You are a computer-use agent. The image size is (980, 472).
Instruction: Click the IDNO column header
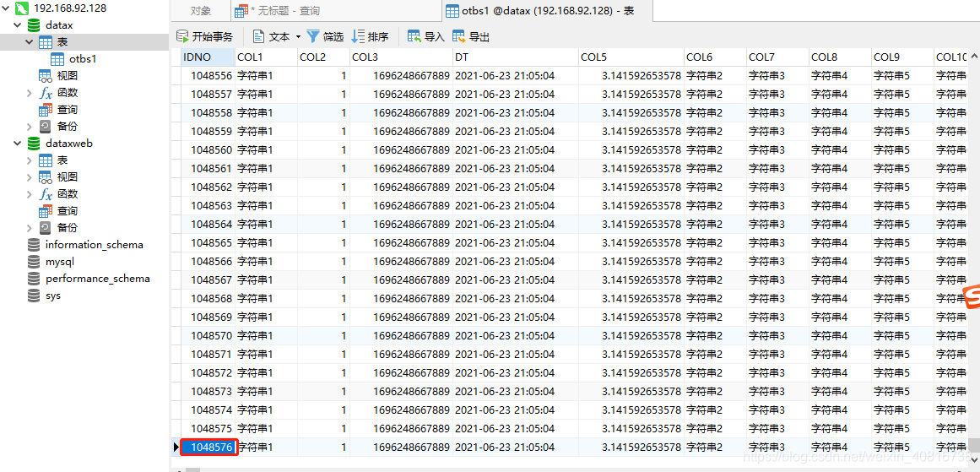pyautogui.click(x=208, y=57)
